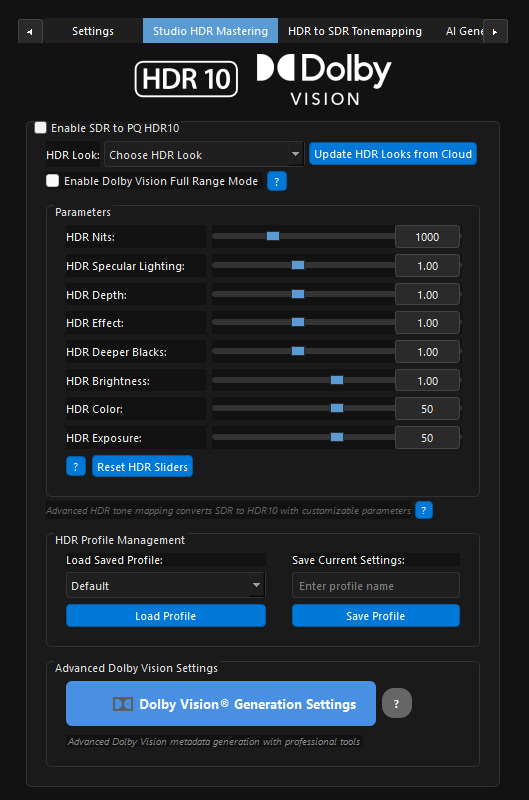
Task: Open the partially visible AI Gene tab
Action: [463, 31]
